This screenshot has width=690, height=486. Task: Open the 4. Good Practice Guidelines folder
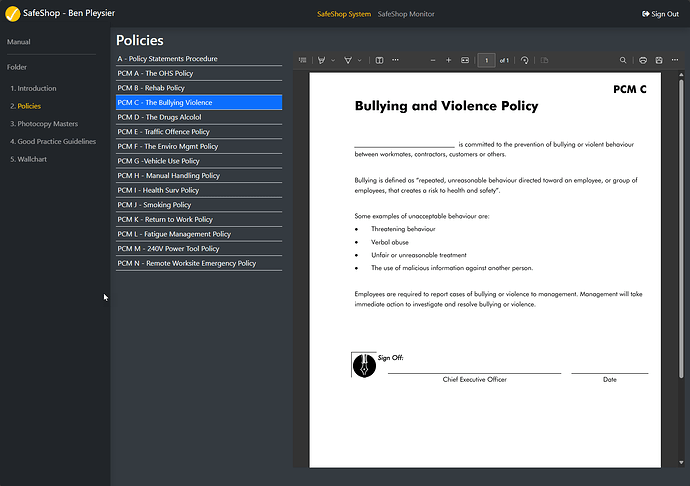[53, 141]
